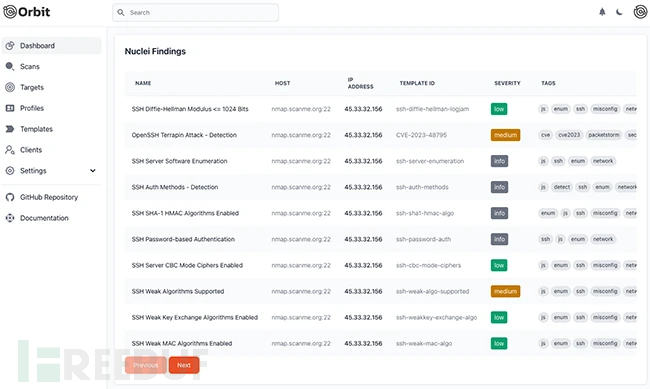Screen dimensions: 650x389
Task: Open the GitHub Repository link
Action: coord(49,197)
